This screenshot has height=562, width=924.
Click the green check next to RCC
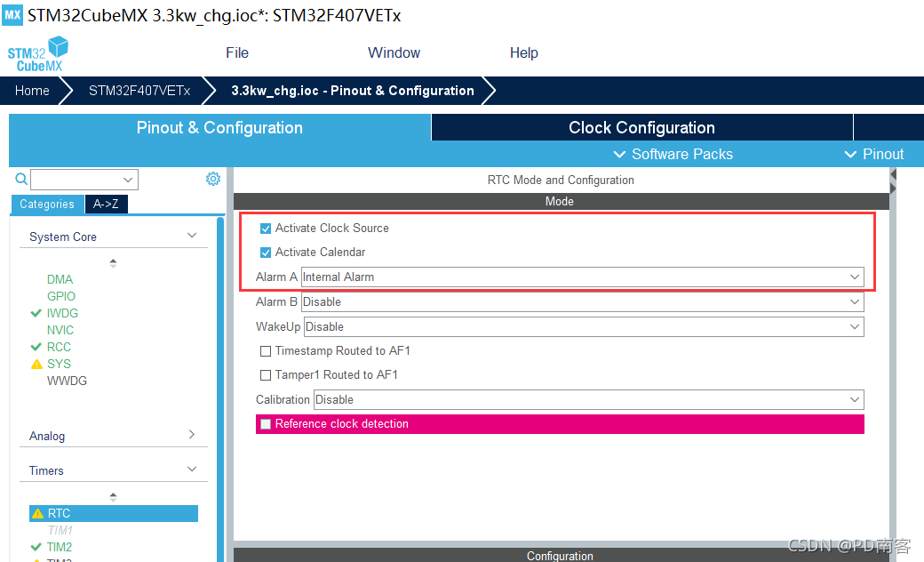36,347
